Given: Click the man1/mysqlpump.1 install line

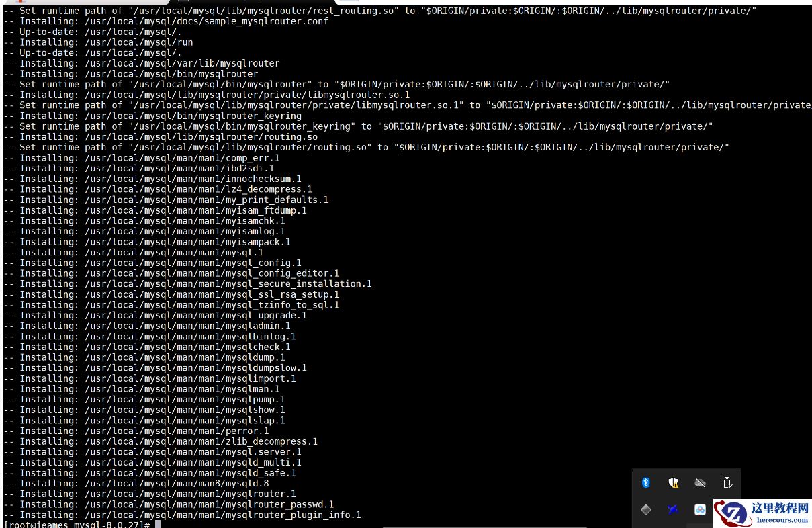Looking at the screenshot, I should point(144,399).
